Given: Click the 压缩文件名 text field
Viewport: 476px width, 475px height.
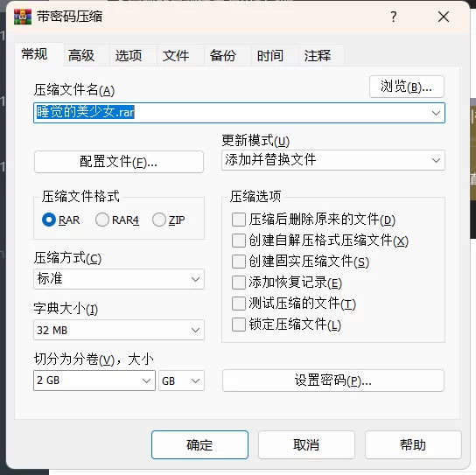Looking at the screenshot, I should (x=239, y=113).
